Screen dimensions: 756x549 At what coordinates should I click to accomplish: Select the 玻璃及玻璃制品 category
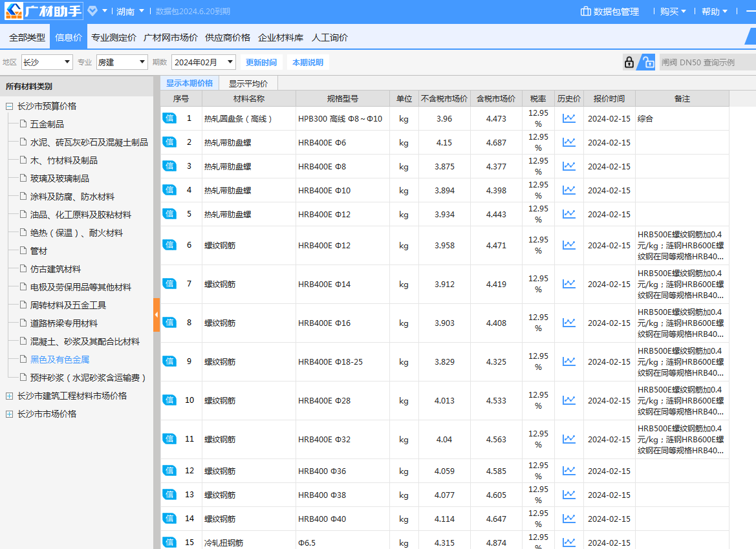[59, 178]
